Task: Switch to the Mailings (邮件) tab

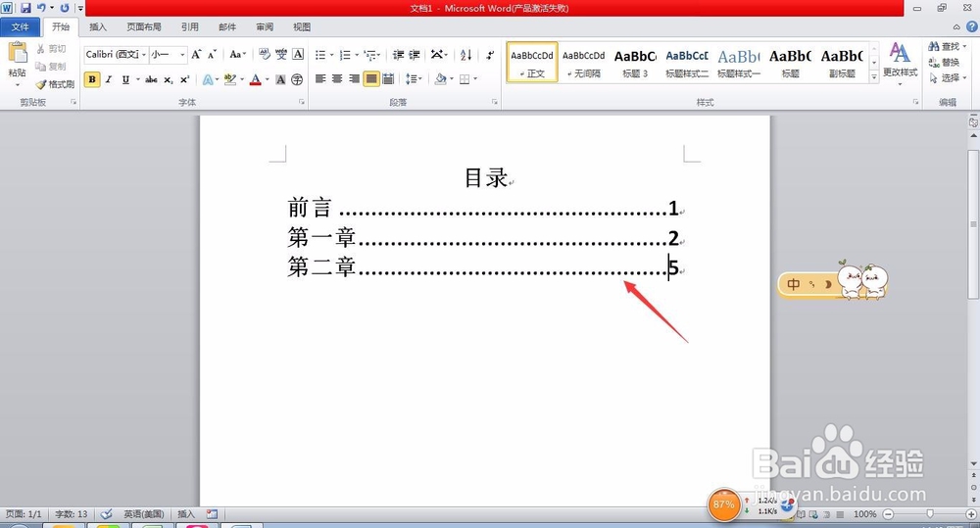Action: [227, 26]
